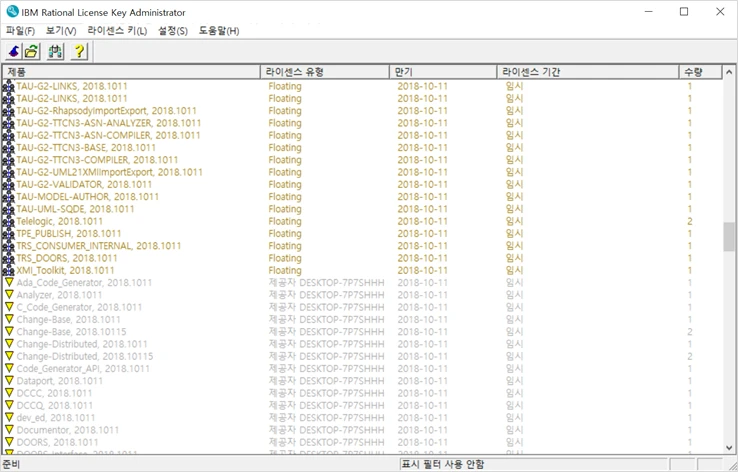Sort by the 제품 column header
This screenshot has width=738, height=472.
click(130, 72)
